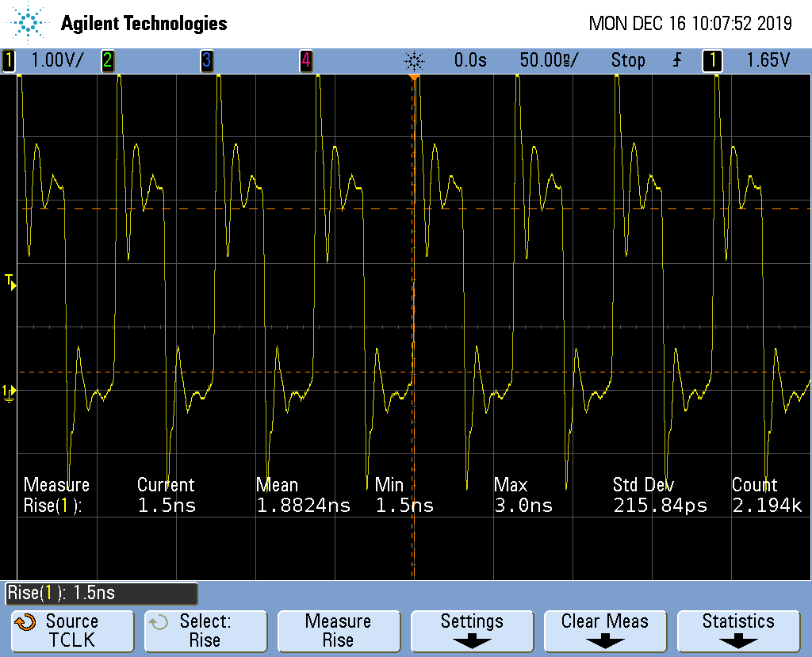This screenshot has height=657, width=812.
Task: Enable pink channel 4 indicator
Action: pos(305,60)
